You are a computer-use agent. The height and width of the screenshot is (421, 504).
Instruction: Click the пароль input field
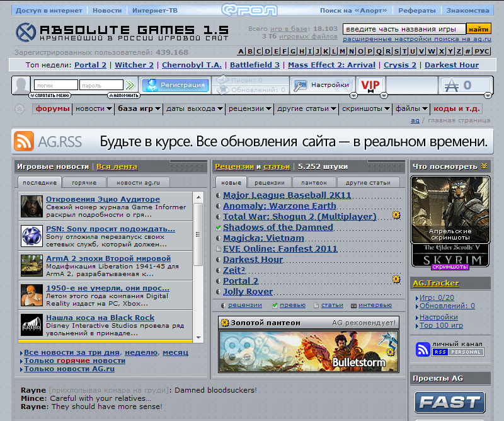click(x=101, y=85)
